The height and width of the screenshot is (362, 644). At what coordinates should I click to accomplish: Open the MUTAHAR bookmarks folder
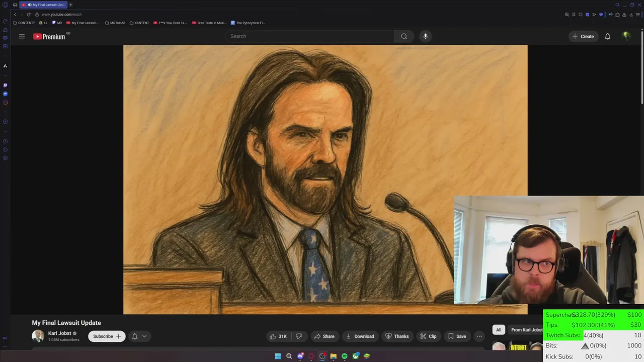tap(115, 23)
